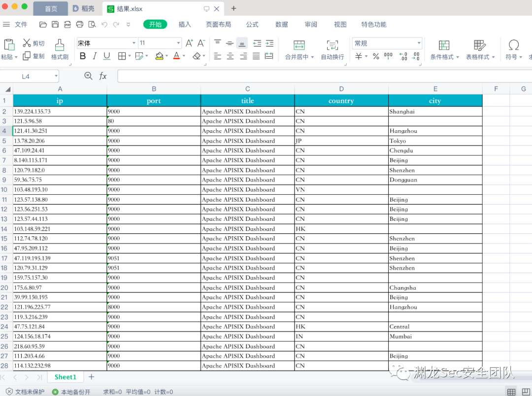The image size is (532, 396).
Task: Click the fx insert function icon
Action: point(103,76)
